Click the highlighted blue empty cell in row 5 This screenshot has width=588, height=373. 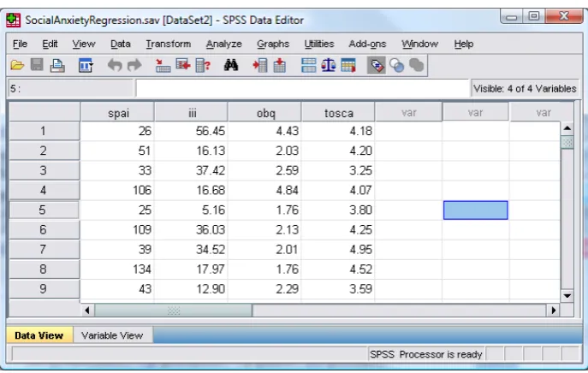point(476,210)
